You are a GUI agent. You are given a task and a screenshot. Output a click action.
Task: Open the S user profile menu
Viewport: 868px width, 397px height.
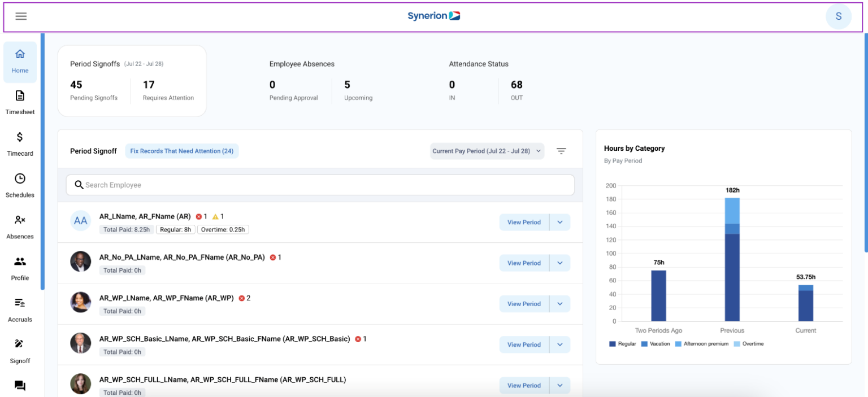point(839,16)
